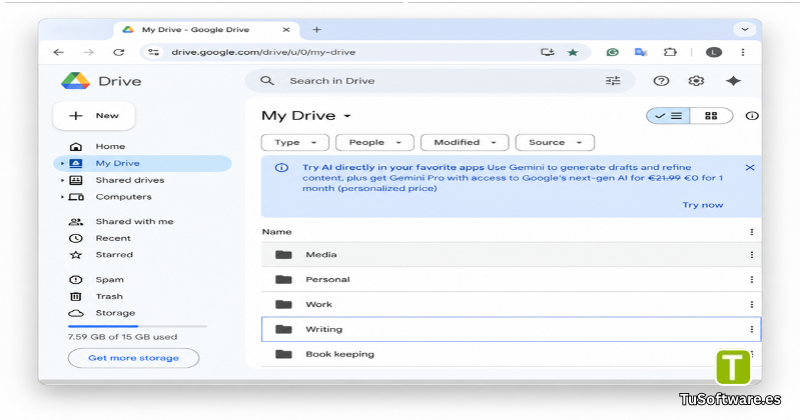Click Get more storage button

click(x=134, y=358)
